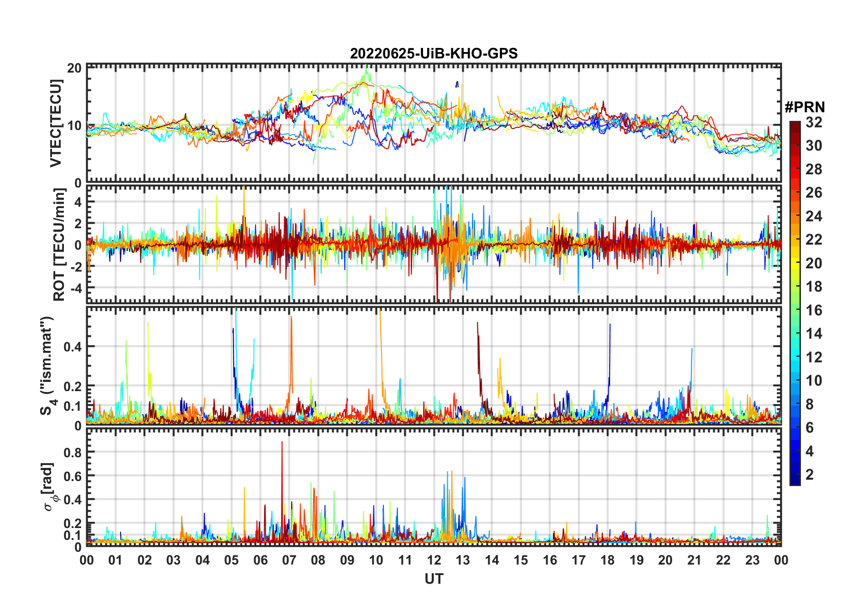Click PRN colorbar tick label 20

814,263
